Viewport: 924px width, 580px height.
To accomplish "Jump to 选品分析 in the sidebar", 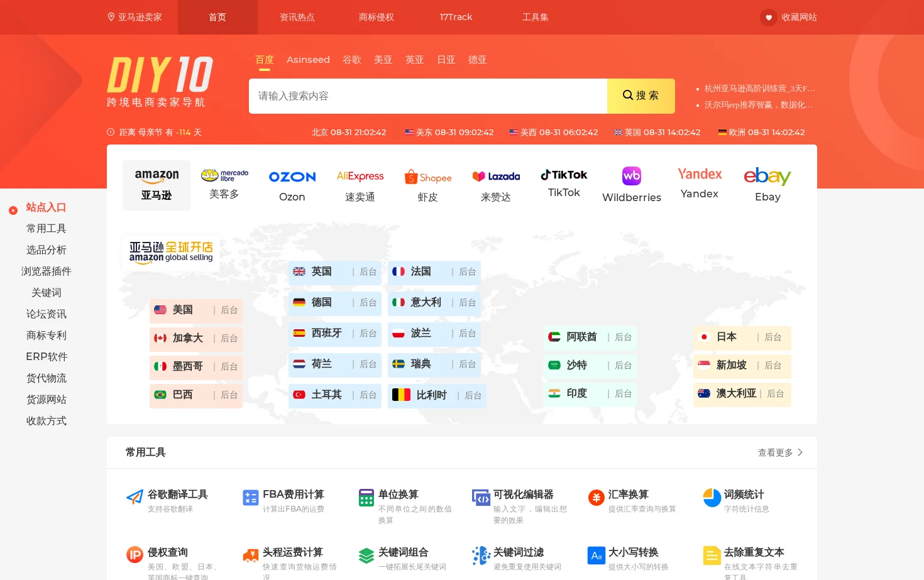I will pos(47,250).
